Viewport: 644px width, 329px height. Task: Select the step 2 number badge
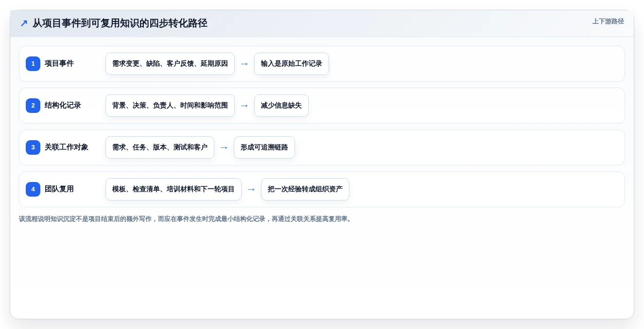point(33,106)
